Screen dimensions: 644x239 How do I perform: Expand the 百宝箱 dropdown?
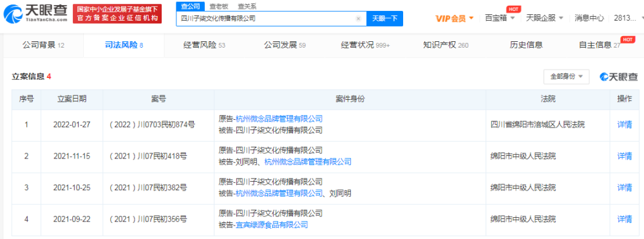[x=500, y=18]
